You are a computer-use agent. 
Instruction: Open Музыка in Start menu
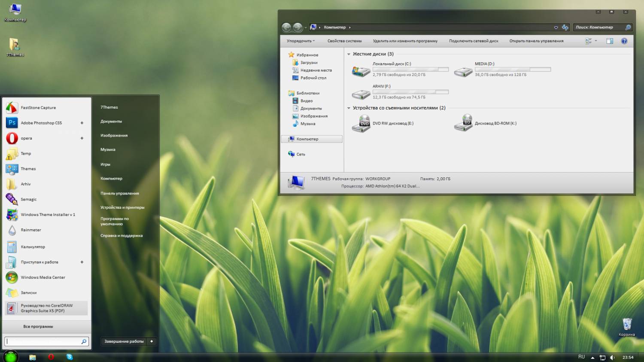click(x=108, y=150)
